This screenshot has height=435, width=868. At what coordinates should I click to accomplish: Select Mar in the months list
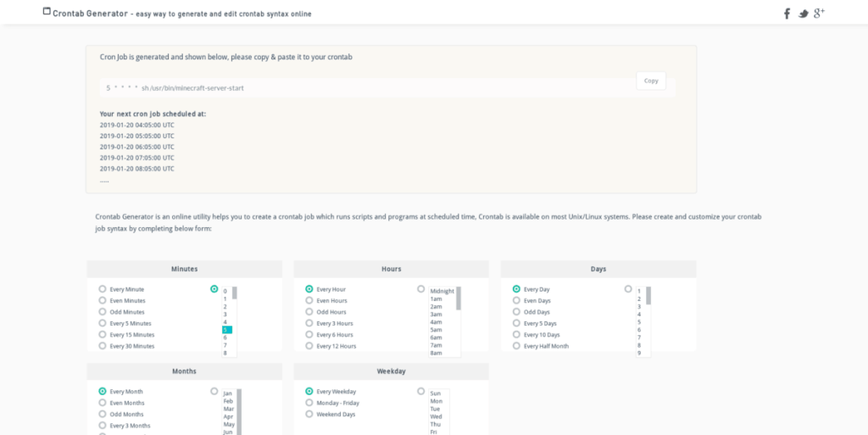pos(227,409)
